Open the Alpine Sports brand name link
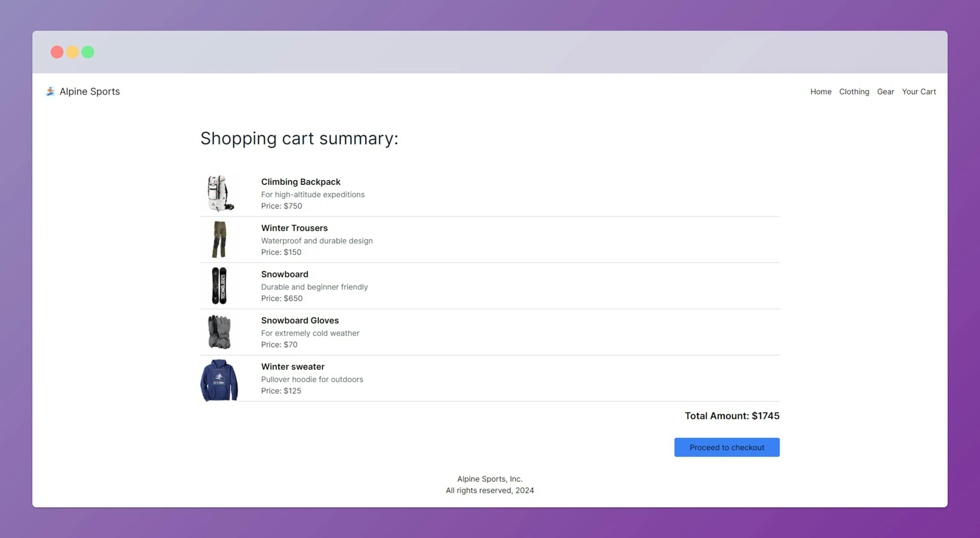This screenshot has height=538, width=980. 90,91
